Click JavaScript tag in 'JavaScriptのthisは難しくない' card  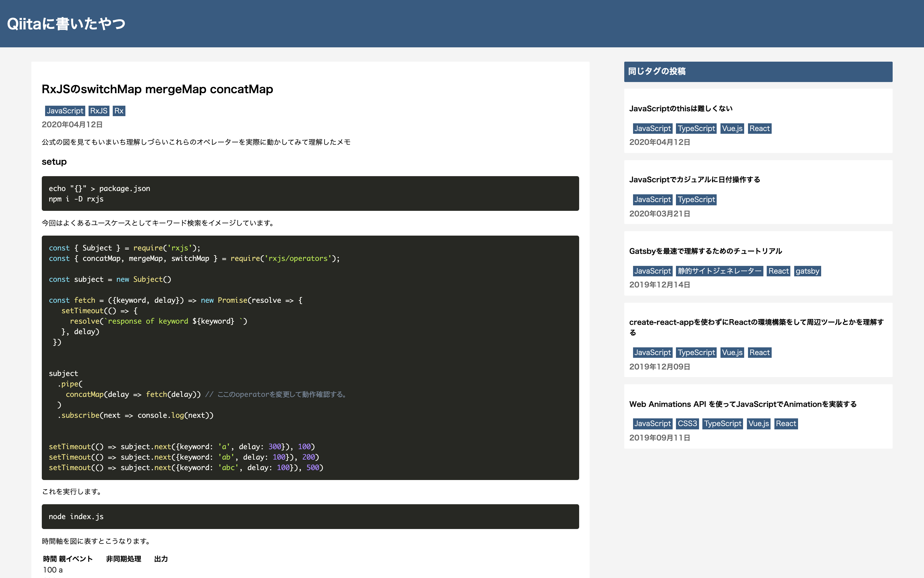pos(653,129)
